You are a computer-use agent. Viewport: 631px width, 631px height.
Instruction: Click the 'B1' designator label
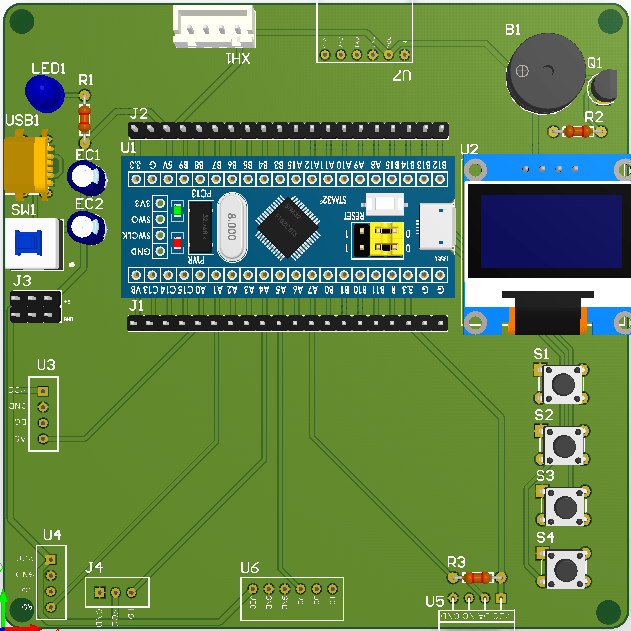[x=513, y=30]
